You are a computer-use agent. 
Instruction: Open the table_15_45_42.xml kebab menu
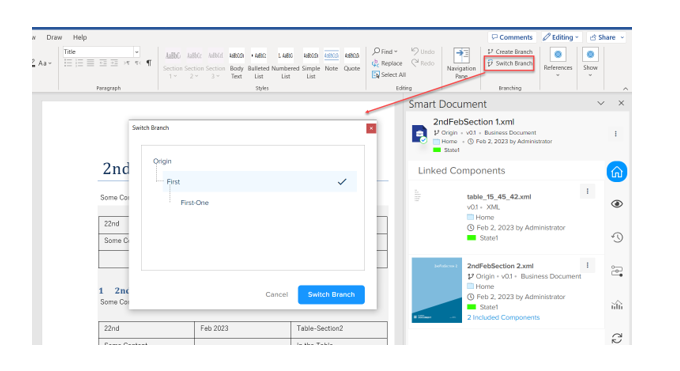(588, 191)
